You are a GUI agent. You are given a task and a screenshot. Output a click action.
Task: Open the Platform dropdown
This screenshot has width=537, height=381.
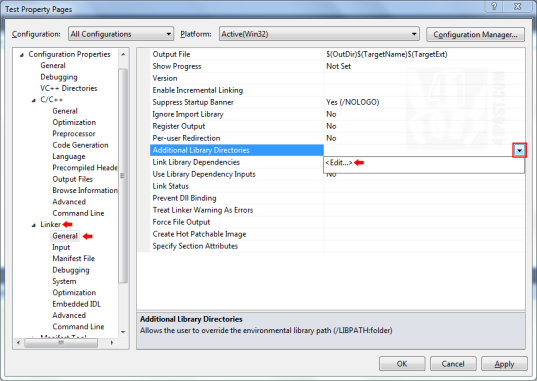[x=319, y=34]
